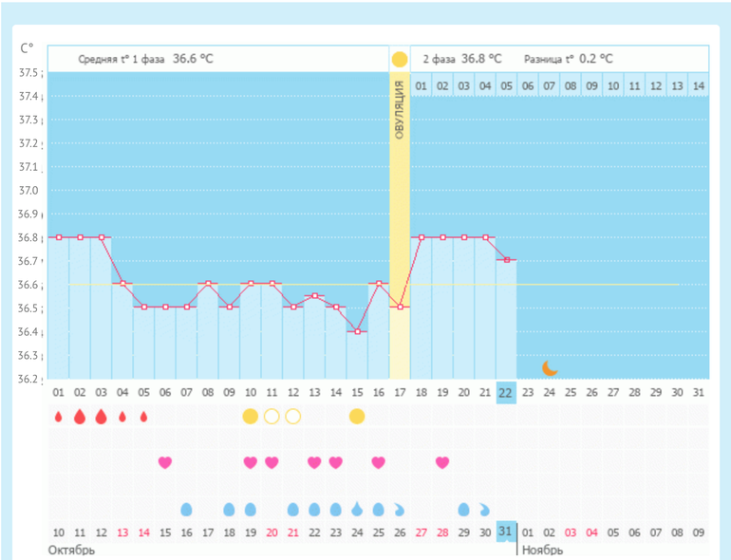The image size is (731, 560).
Task: Click the curled blue drop under day 17
Action: coord(400,510)
